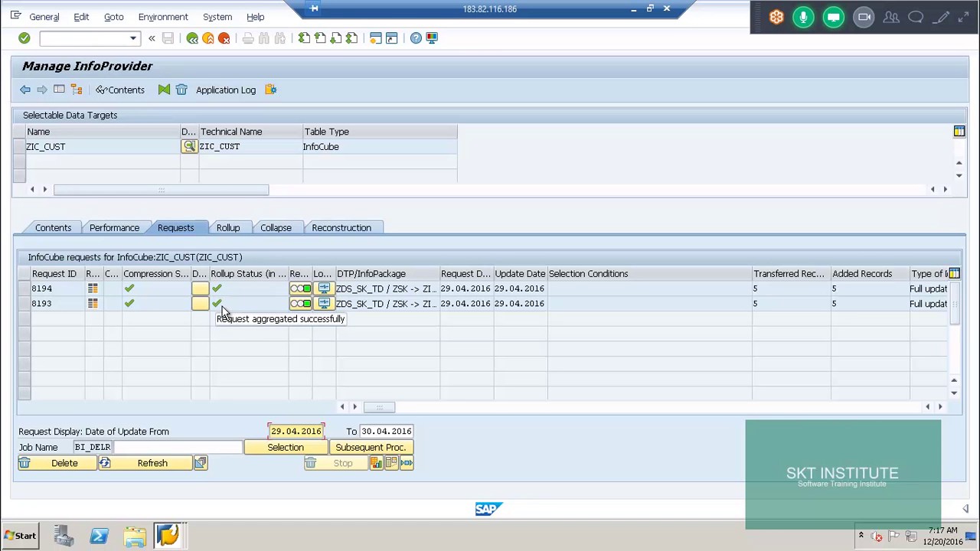This screenshot has height=551, width=980.
Task: Click the Delete button
Action: 57,464
